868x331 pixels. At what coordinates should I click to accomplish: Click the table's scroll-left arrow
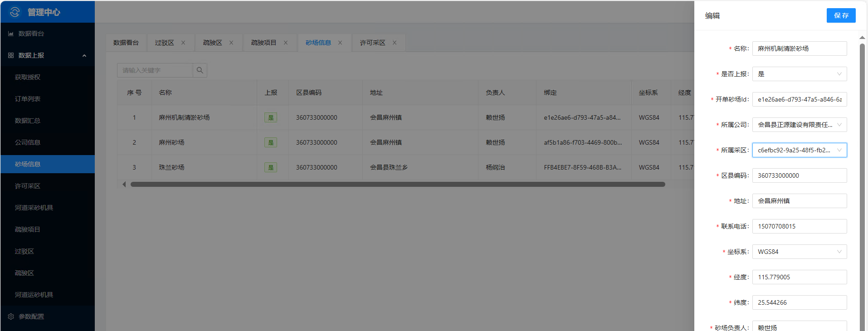point(124,185)
